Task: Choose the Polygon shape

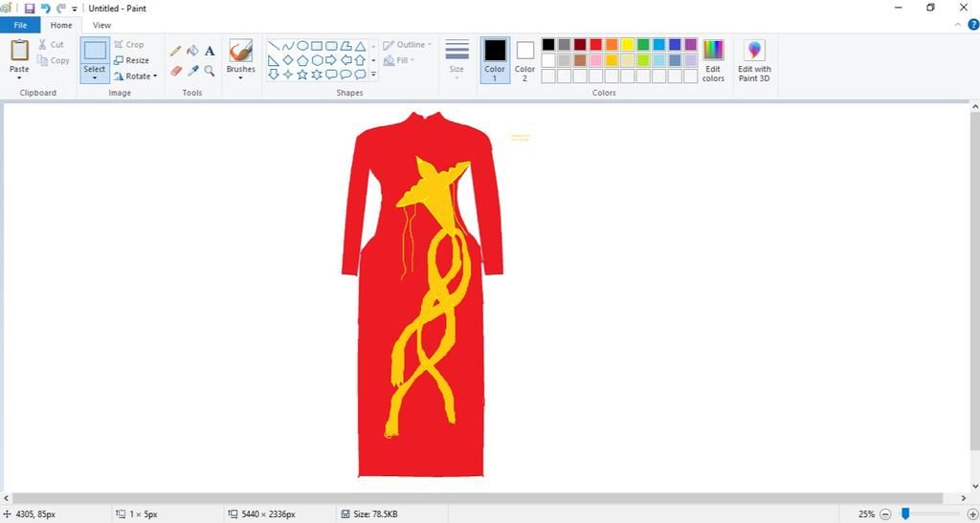Action: 345,46
